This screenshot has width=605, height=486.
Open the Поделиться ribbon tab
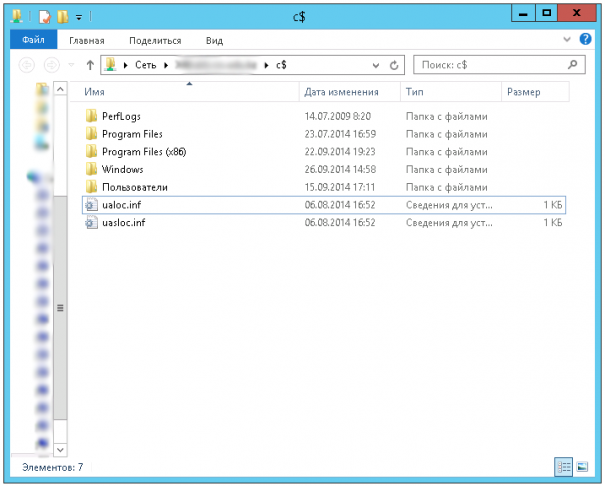155,41
